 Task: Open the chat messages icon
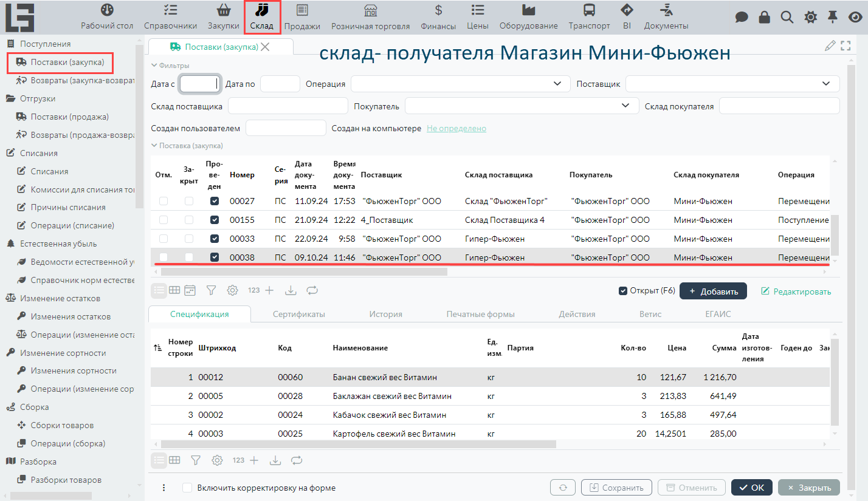coord(742,17)
